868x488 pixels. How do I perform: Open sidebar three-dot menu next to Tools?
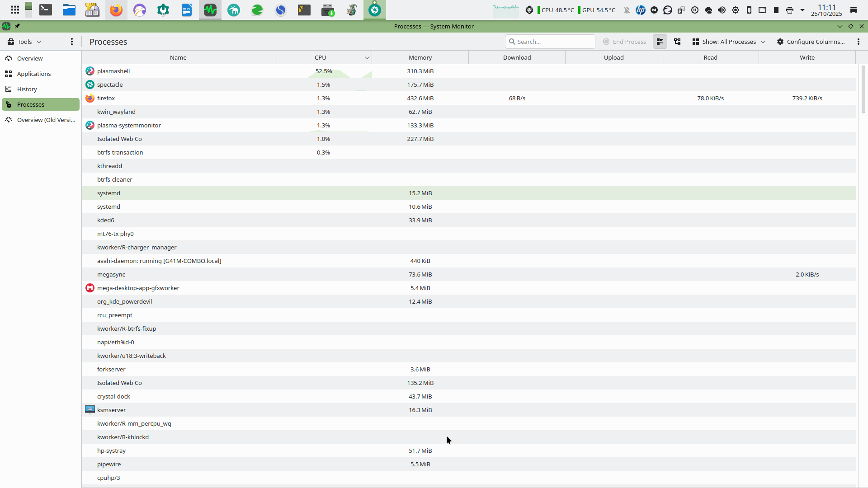72,42
